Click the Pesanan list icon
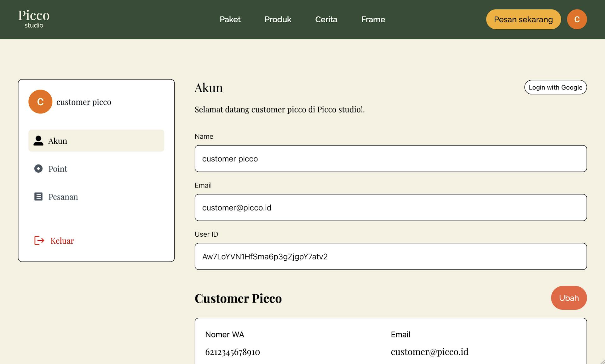 point(38,197)
